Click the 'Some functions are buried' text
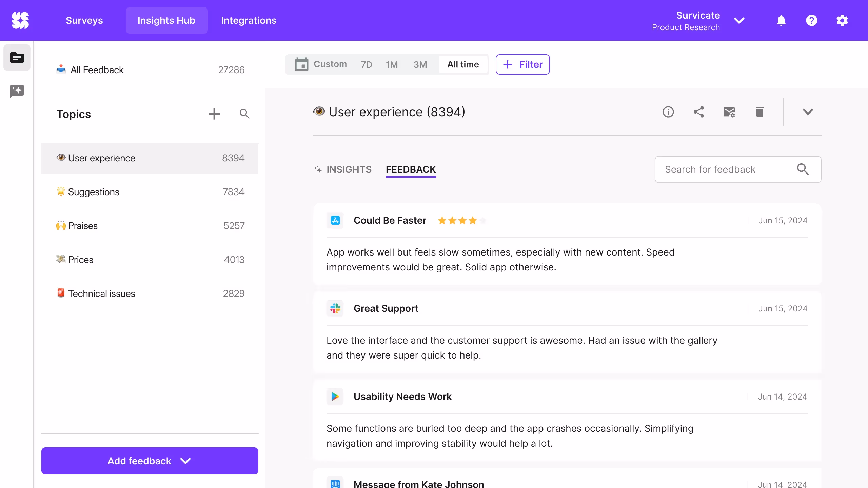Screen dimensions: 868x488 [510, 436]
